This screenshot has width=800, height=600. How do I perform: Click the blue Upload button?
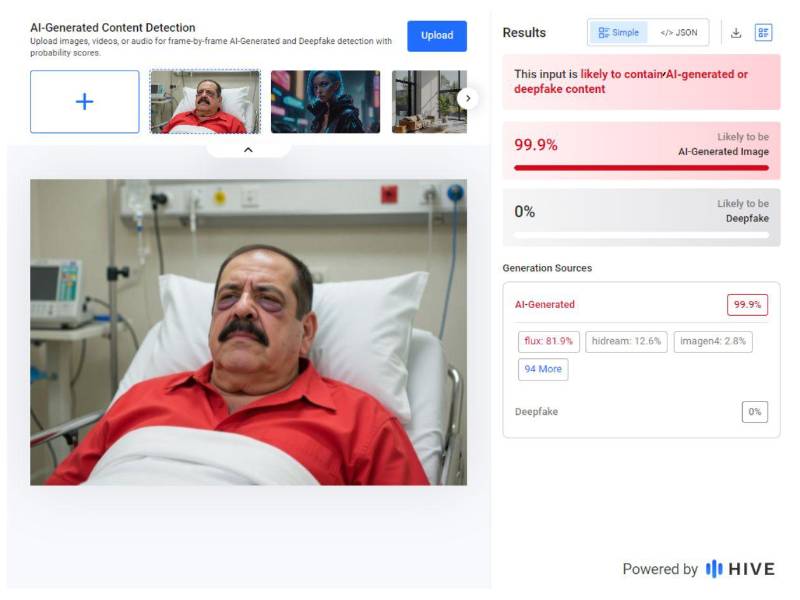click(x=436, y=36)
